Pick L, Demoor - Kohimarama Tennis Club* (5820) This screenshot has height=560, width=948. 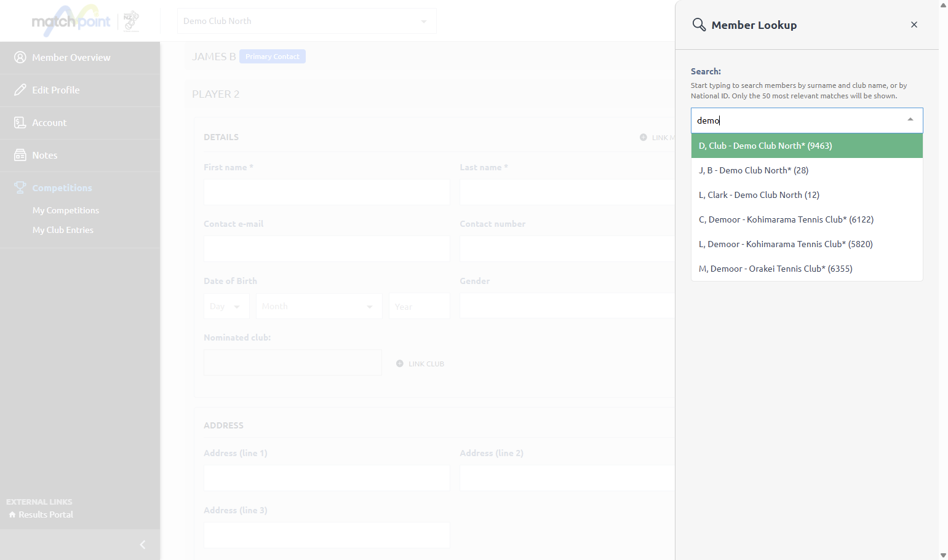(x=807, y=244)
